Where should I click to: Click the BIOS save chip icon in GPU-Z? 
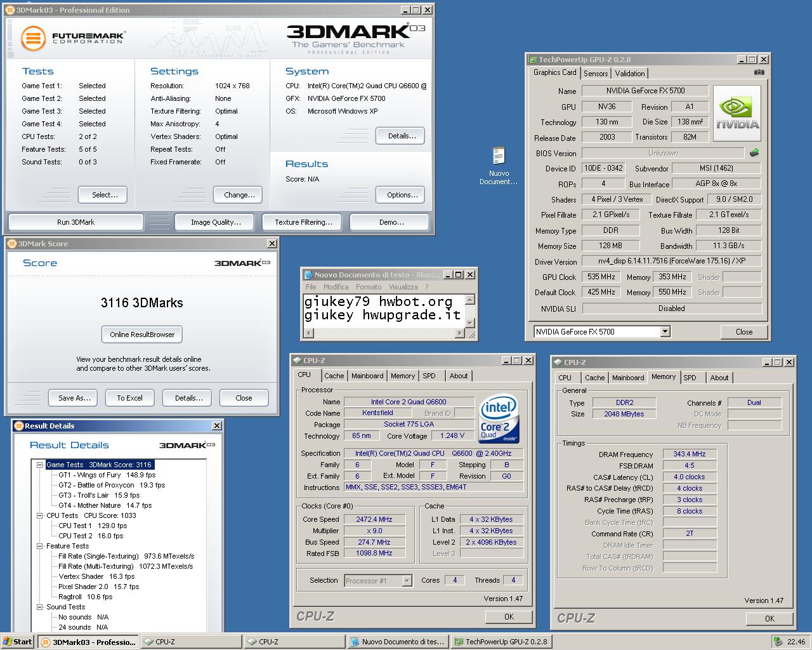click(x=754, y=153)
